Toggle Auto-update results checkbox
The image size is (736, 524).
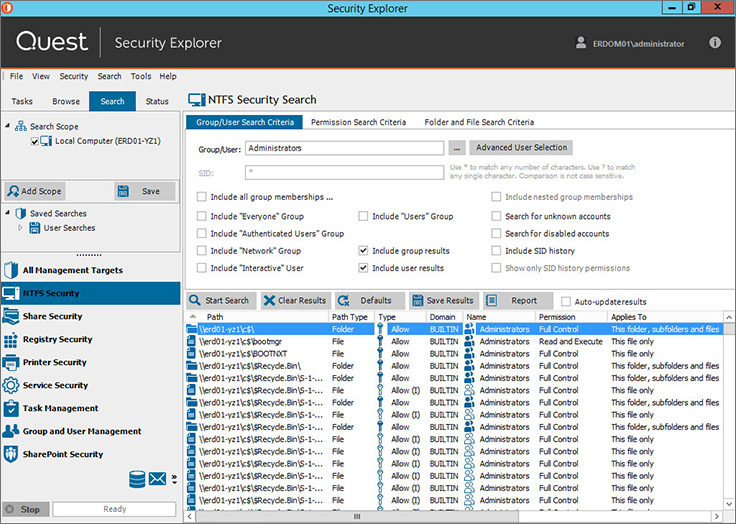click(x=566, y=301)
